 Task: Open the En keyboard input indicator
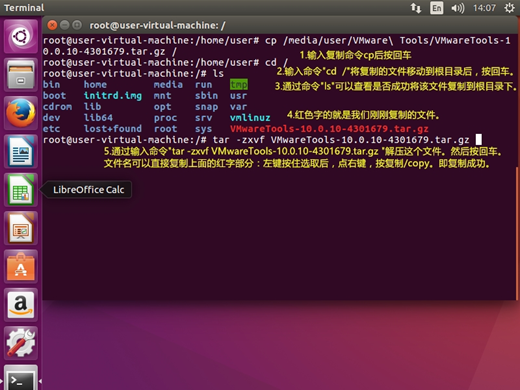point(437,8)
